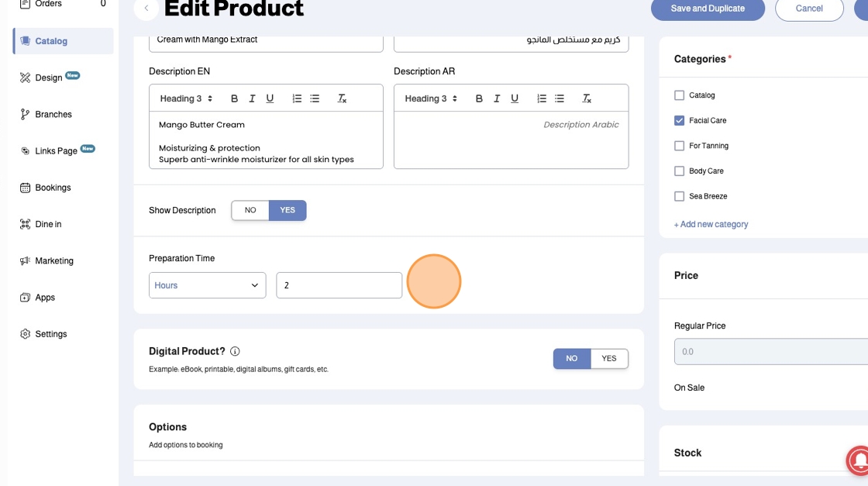Switch Digital Product to YES
This screenshot has height=486, width=868.
(x=609, y=358)
